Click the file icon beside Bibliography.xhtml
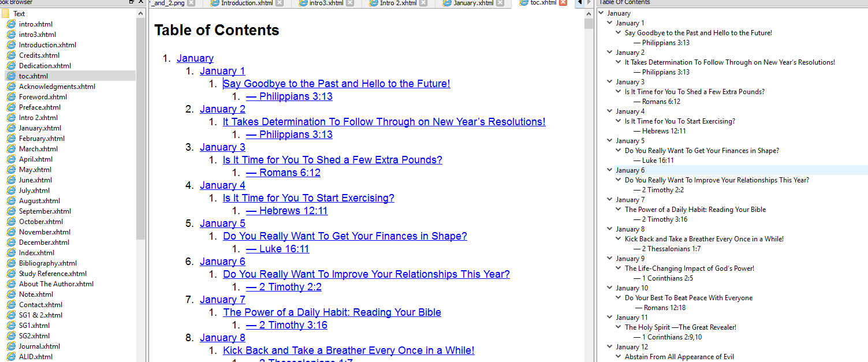 [x=11, y=263]
